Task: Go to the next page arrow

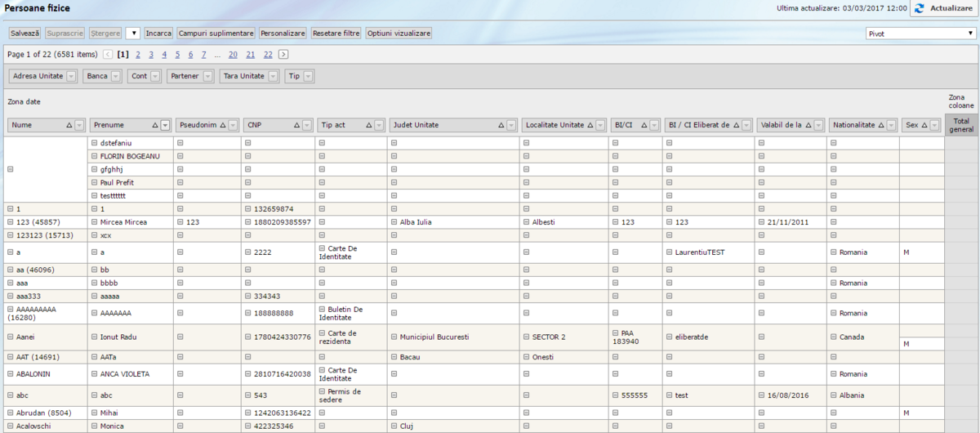Action: (x=283, y=55)
